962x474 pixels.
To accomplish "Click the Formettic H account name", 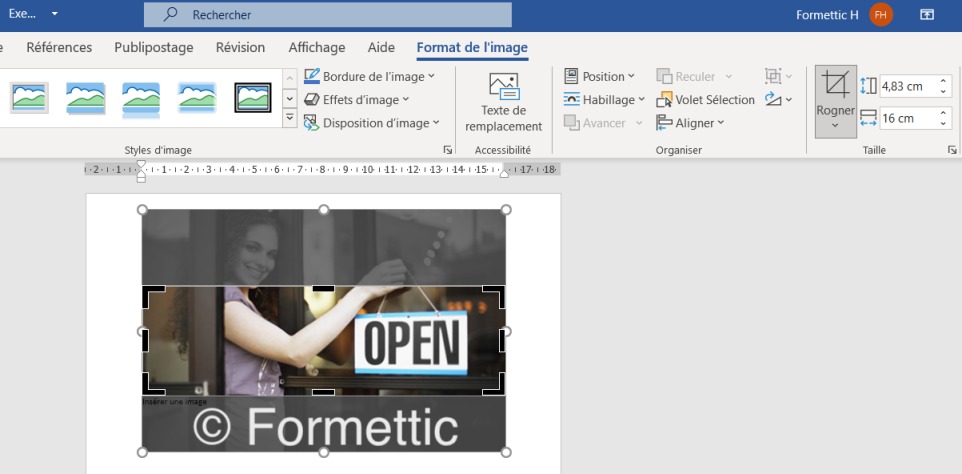I will (827, 15).
